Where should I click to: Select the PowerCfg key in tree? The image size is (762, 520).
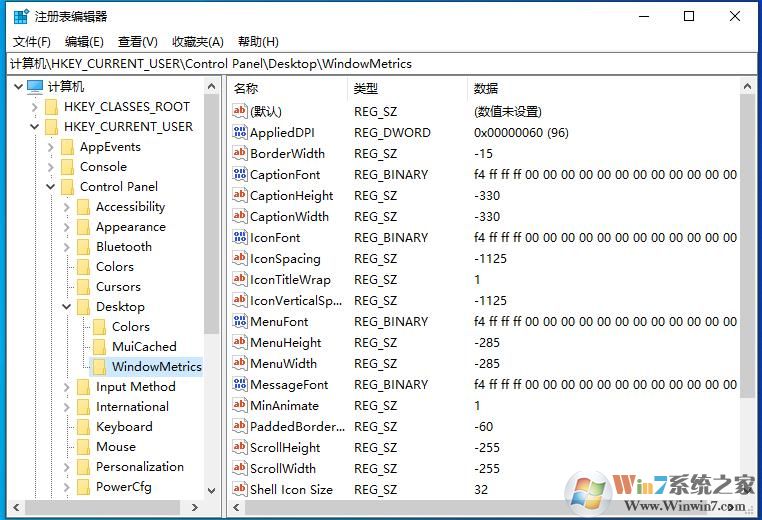(124, 486)
